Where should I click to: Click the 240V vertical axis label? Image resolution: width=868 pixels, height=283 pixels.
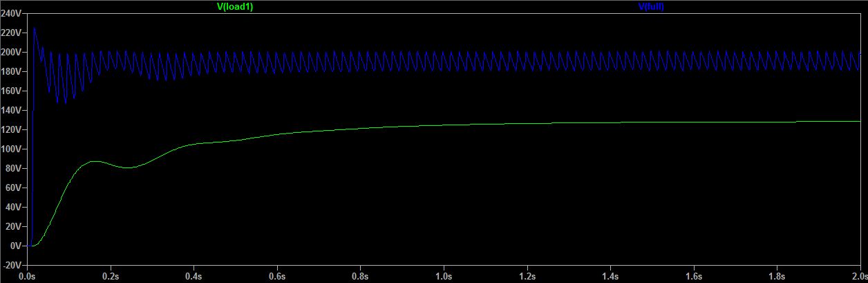click(12, 13)
